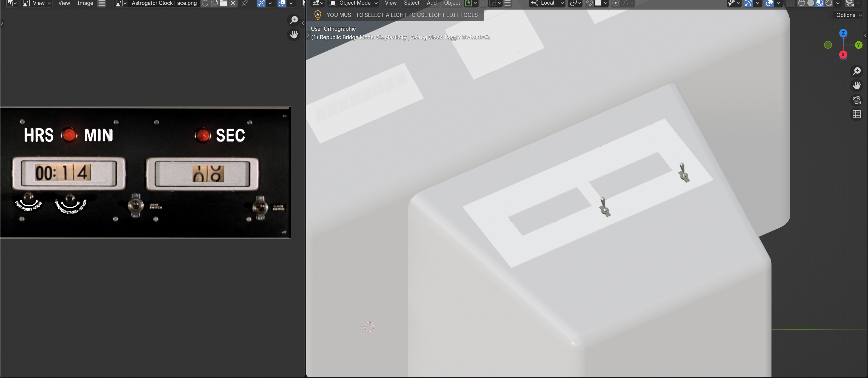Open the 3D viewport editor type menu
Viewport: 868px width, 378px height.
[x=318, y=3]
